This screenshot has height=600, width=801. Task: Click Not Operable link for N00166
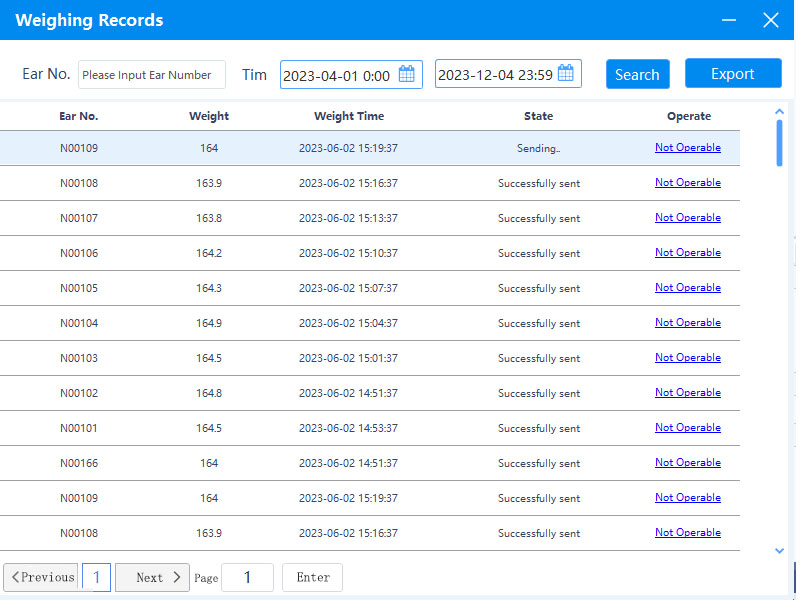(x=688, y=463)
